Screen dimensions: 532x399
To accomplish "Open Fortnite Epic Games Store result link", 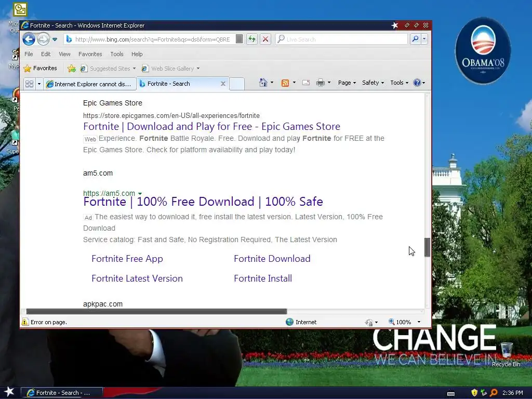I will pyautogui.click(x=211, y=127).
